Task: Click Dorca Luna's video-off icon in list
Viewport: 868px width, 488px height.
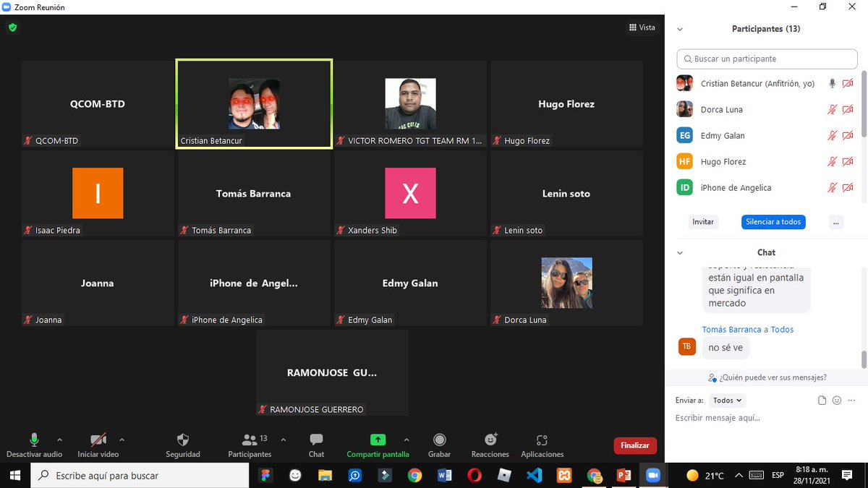Action: (x=848, y=110)
